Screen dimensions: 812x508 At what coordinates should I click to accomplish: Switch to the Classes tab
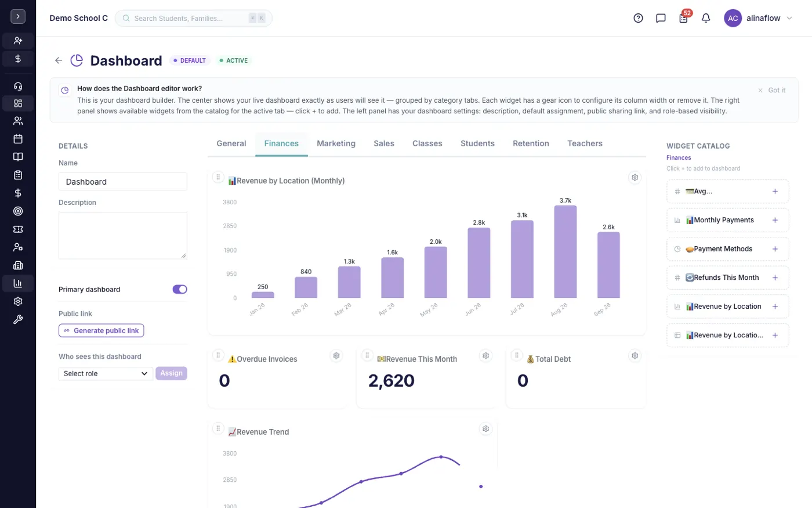427,143
